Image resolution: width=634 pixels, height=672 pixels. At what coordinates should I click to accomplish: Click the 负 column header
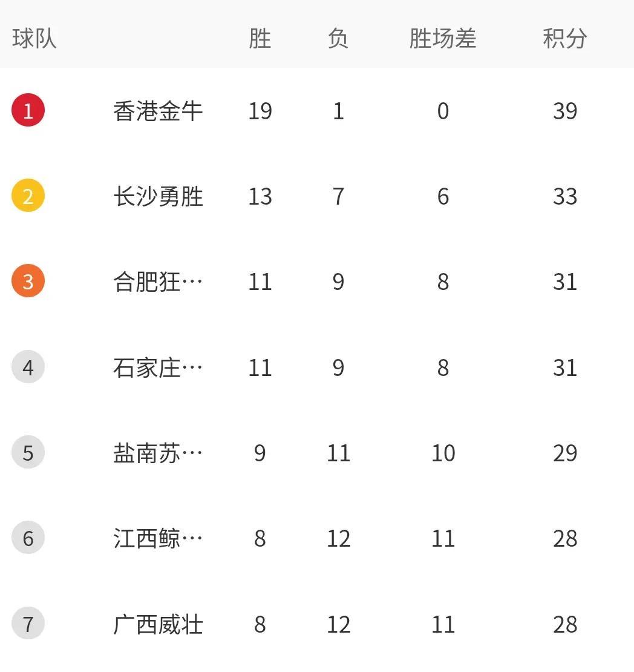point(338,39)
